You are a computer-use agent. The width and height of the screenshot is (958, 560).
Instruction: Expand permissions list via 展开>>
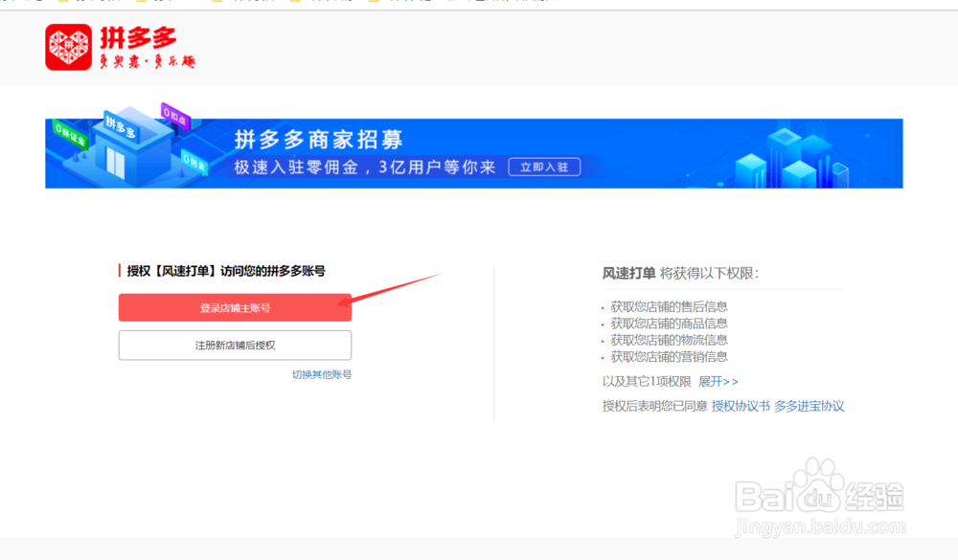(x=718, y=382)
